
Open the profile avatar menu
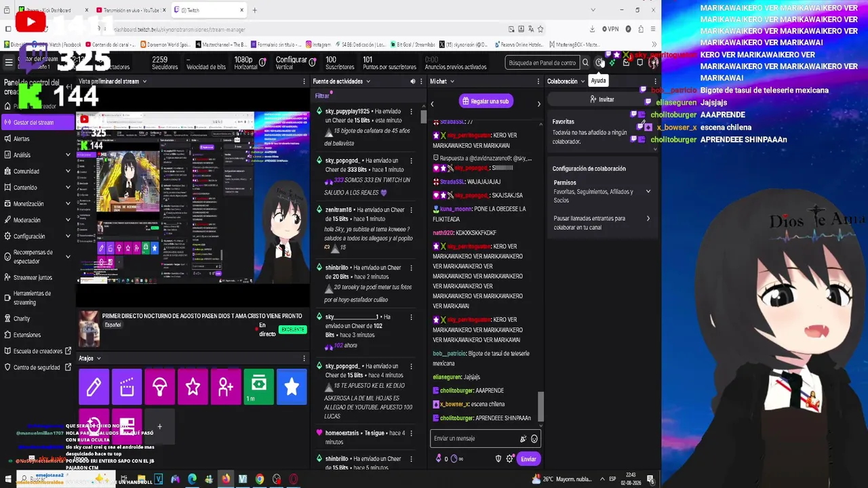pos(653,63)
